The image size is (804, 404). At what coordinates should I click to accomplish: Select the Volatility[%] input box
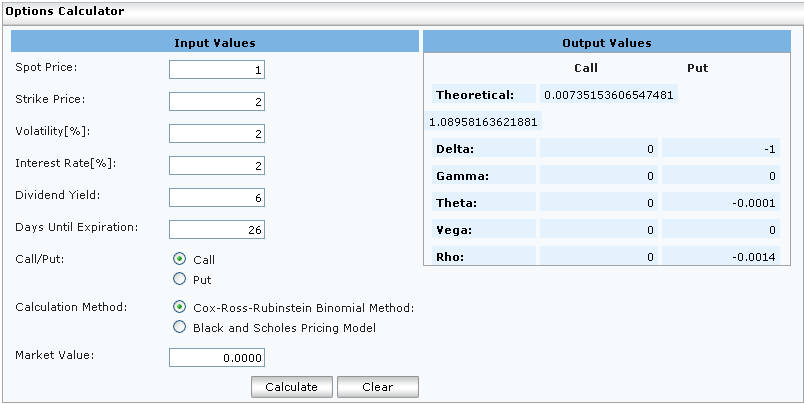pos(217,134)
